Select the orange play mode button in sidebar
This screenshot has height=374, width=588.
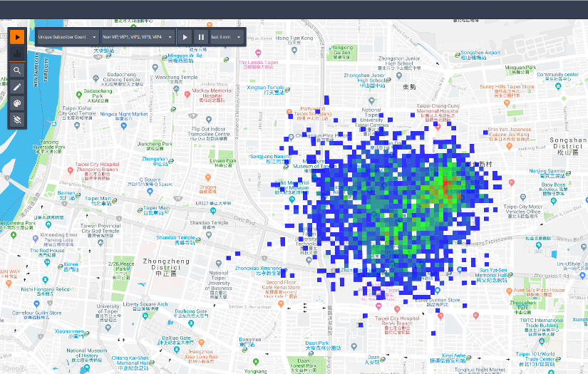tap(17, 37)
